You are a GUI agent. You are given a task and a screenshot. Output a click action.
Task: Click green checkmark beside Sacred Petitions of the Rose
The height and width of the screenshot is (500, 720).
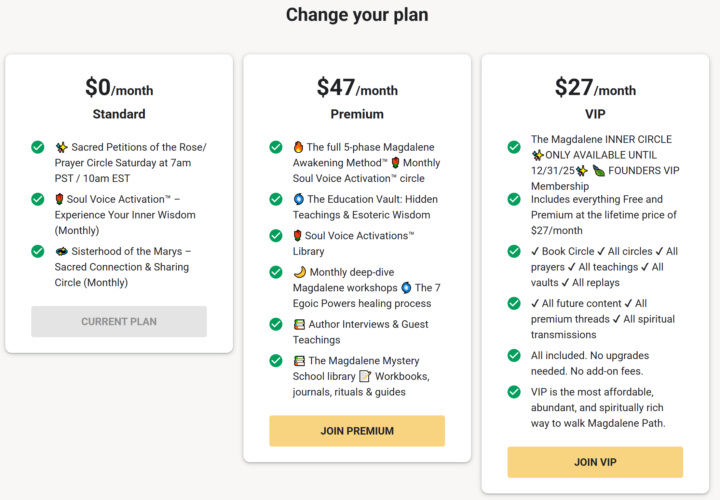38,147
